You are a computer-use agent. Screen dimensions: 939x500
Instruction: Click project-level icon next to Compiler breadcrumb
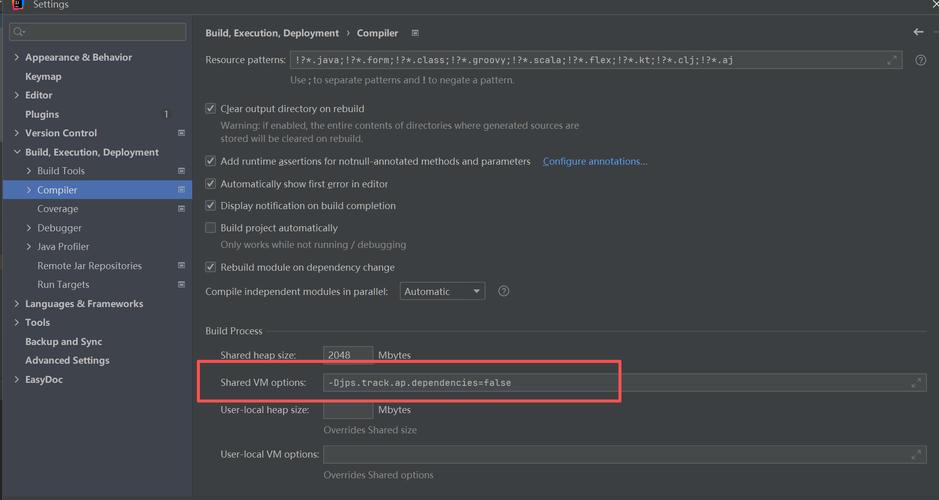(415, 33)
